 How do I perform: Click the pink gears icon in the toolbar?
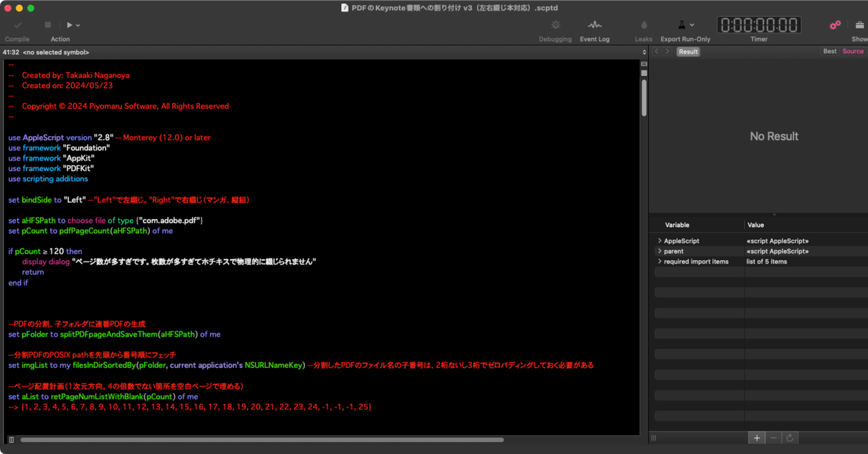pos(835,24)
